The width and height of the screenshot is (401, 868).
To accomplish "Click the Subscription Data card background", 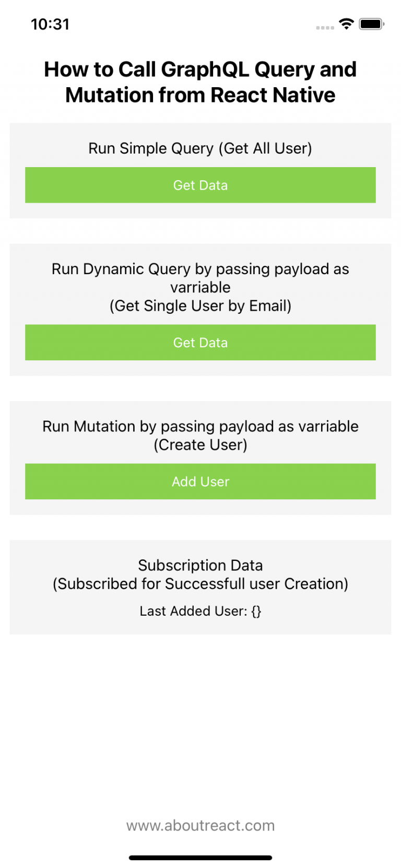I will click(x=200, y=587).
